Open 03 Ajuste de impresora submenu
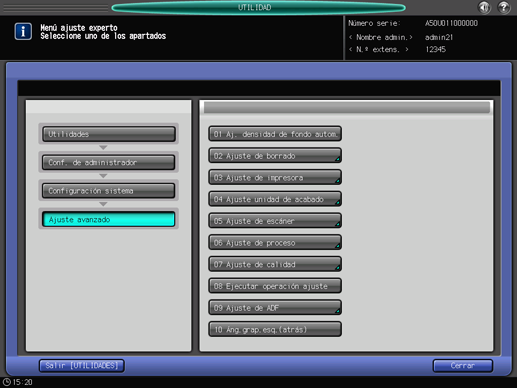The width and height of the screenshot is (517, 388). (275, 177)
